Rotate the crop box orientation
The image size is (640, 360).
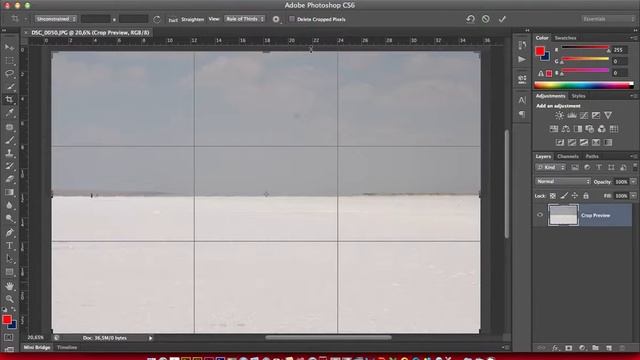(157, 19)
